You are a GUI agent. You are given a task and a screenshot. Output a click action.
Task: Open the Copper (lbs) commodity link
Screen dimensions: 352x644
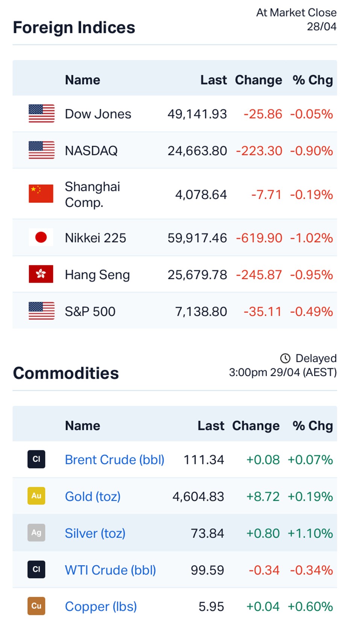[100, 606]
